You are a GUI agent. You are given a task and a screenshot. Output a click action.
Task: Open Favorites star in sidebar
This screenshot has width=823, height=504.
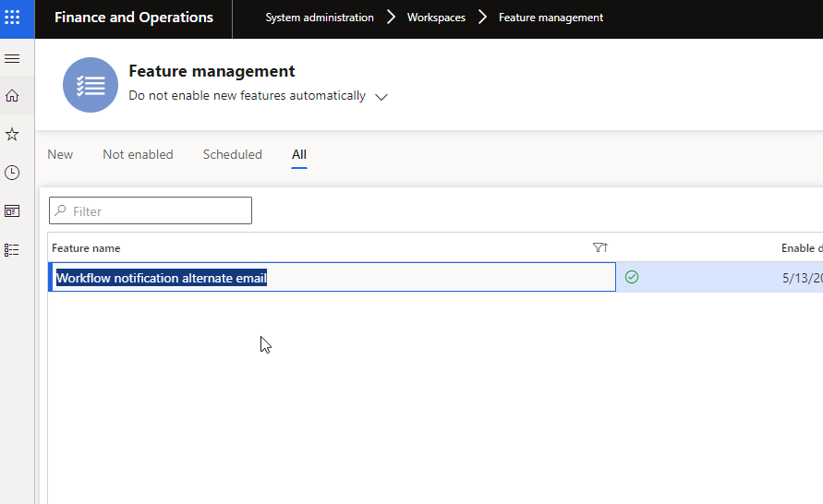[x=12, y=135]
